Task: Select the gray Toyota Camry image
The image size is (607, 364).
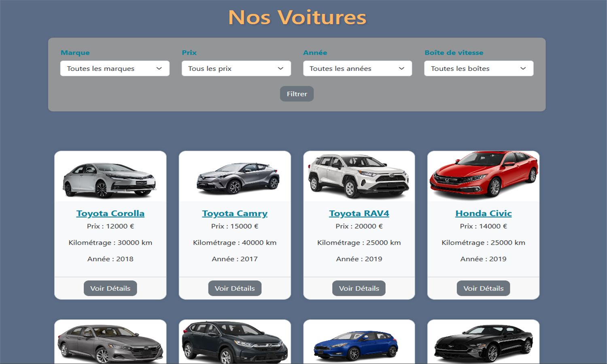Action: point(238,178)
